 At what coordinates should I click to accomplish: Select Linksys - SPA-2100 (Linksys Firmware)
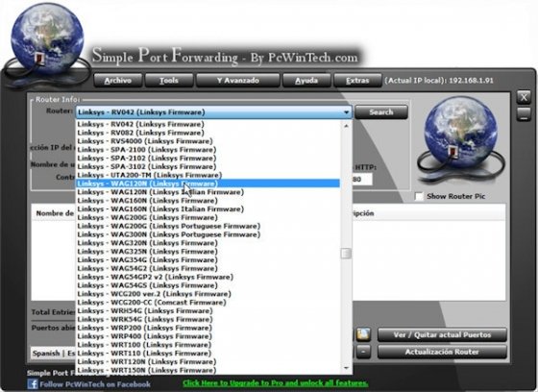(x=208, y=150)
